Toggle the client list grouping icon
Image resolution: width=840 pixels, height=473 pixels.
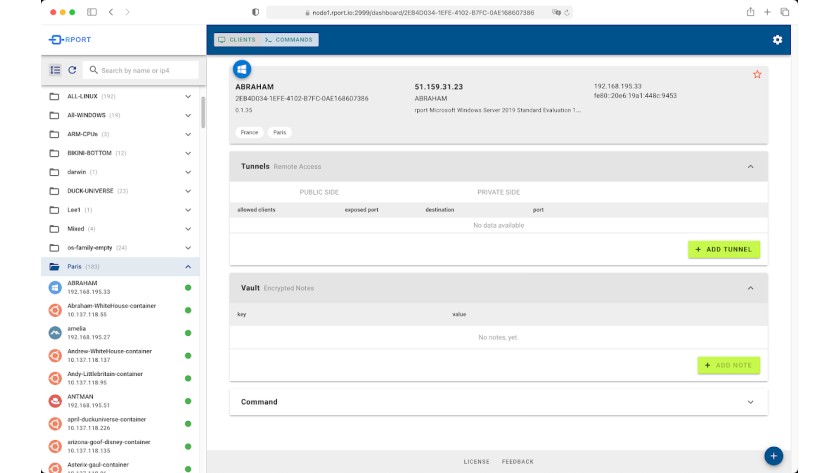pyautogui.click(x=55, y=70)
